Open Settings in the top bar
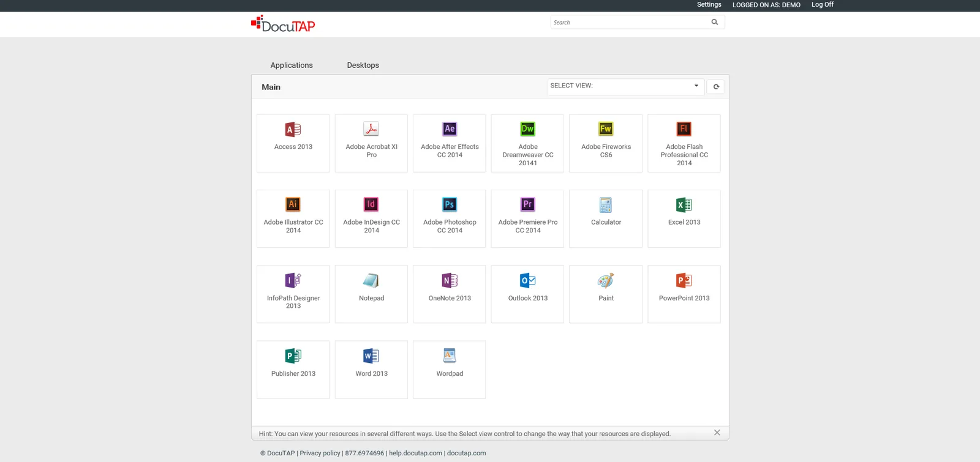Image resolution: width=980 pixels, height=462 pixels. tap(709, 5)
